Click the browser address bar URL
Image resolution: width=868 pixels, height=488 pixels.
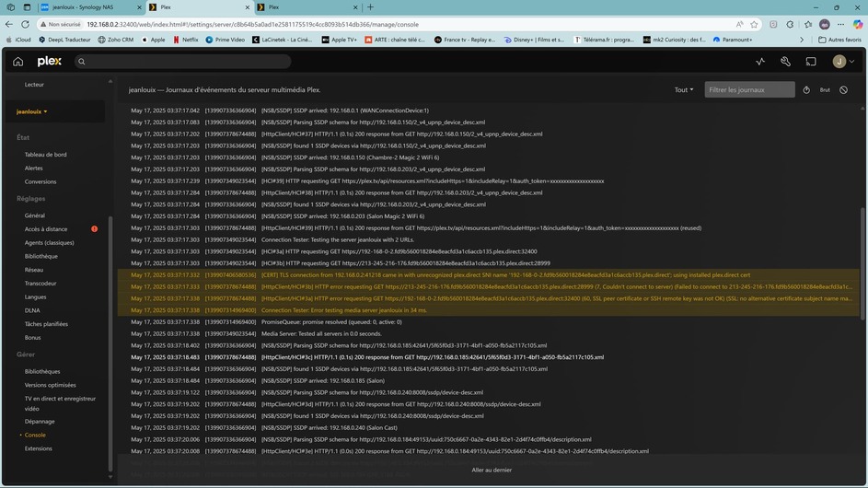[252, 24]
